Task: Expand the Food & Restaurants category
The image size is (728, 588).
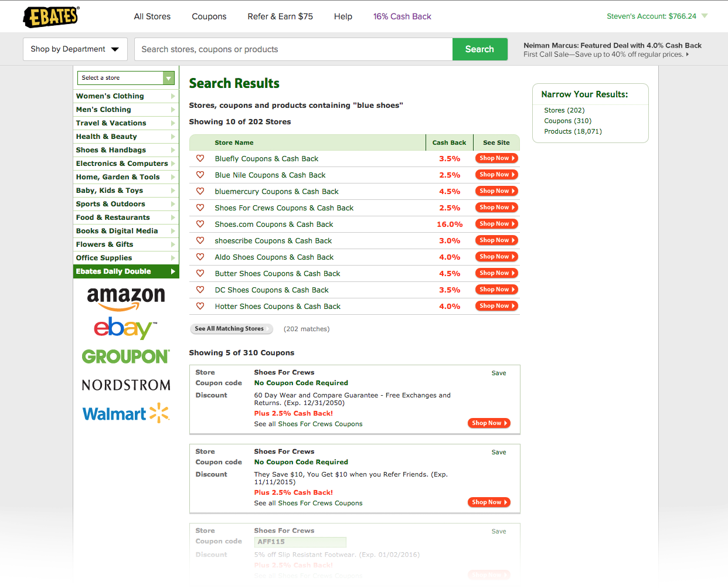Action: click(126, 217)
